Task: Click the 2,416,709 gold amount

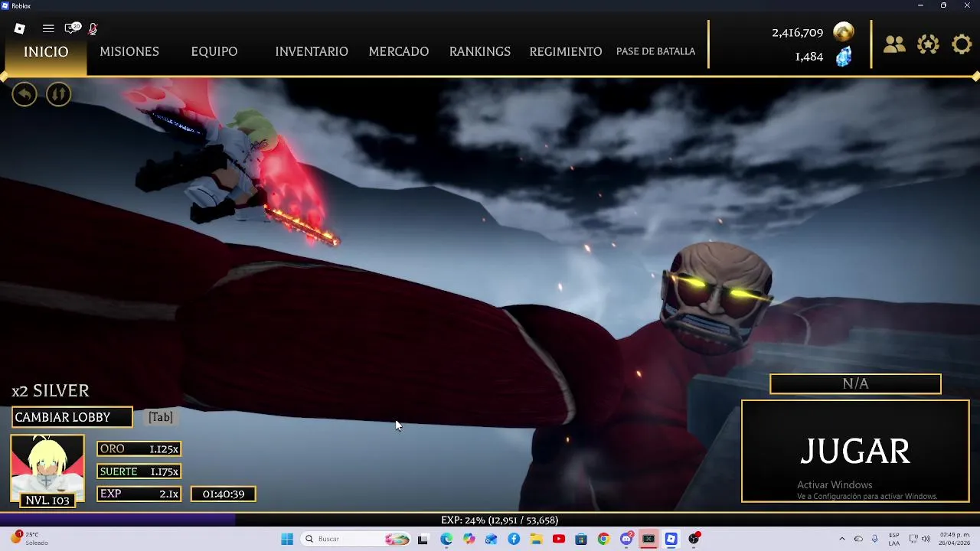Action: click(797, 33)
